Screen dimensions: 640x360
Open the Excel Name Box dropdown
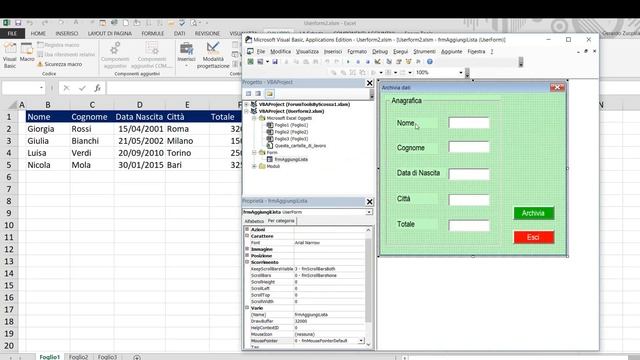(41, 88)
